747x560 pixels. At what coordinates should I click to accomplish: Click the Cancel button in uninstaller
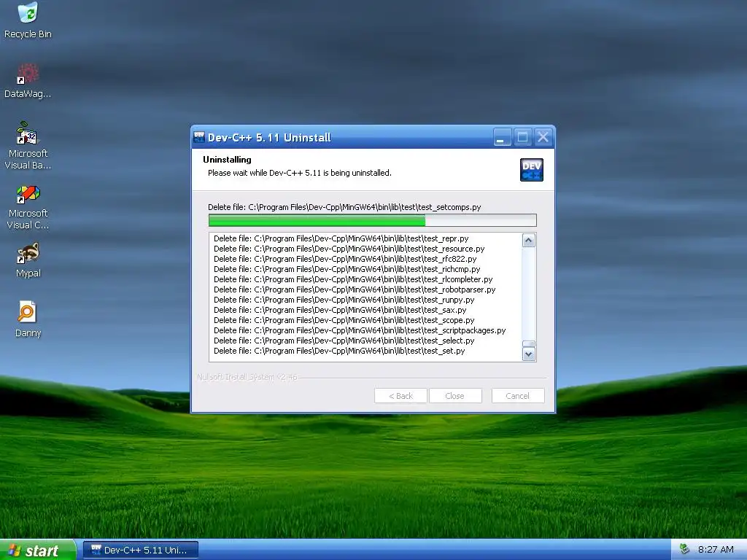point(518,396)
